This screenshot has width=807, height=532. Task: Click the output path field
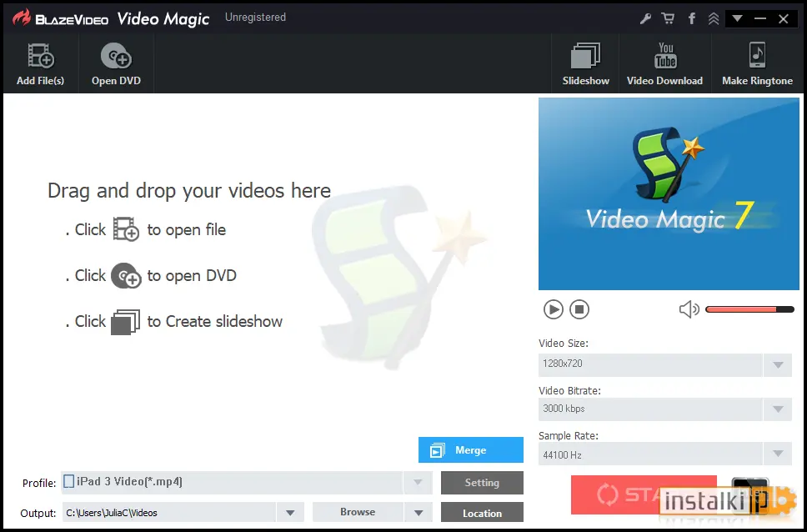pyautogui.click(x=169, y=513)
